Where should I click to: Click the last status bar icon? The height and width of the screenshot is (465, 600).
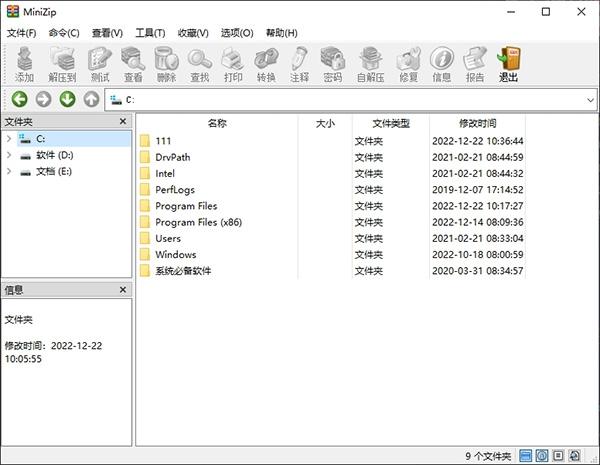click(574, 455)
